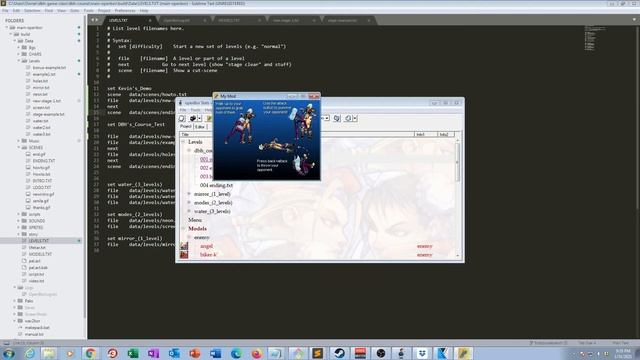Open Word from the taskbar
This screenshot has height=360, width=640.
click(x=216, y=353)
